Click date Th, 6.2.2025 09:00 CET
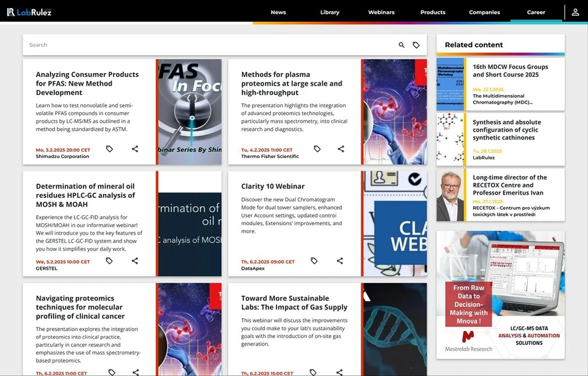Image resolution: width=588 pixels, height=376 pixels. (x=268, y=262)
